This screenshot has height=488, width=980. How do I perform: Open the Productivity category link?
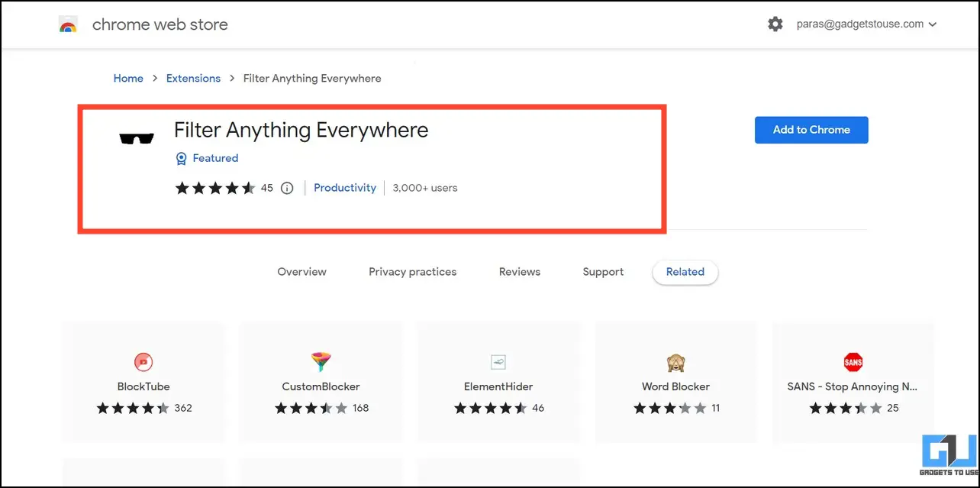[345, 188]
